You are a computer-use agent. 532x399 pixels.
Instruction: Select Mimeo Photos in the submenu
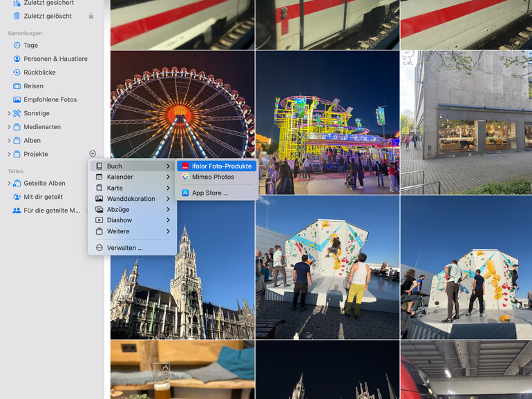coord(212,177)
